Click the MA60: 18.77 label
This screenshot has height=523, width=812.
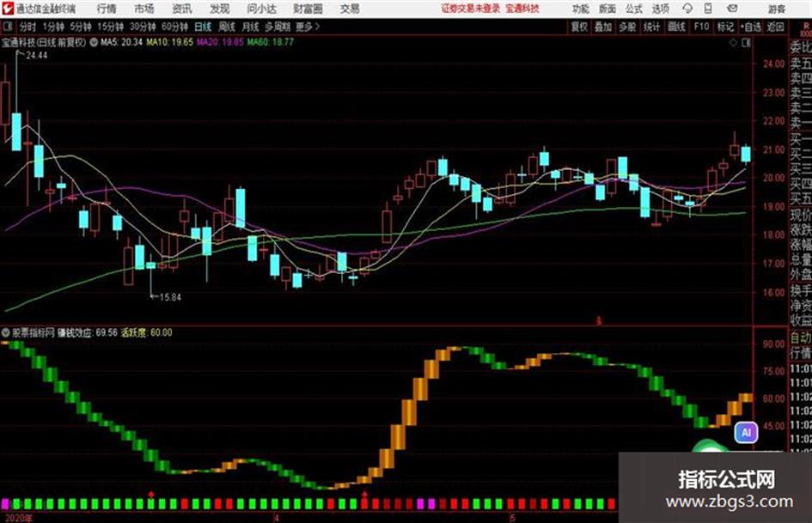[x=270, y=42]
